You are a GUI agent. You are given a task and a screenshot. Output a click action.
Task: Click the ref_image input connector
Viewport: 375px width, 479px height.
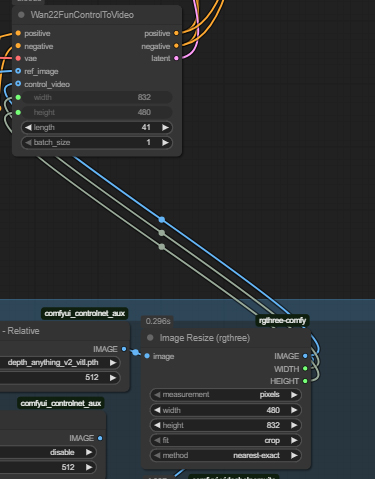click(18, 71)
